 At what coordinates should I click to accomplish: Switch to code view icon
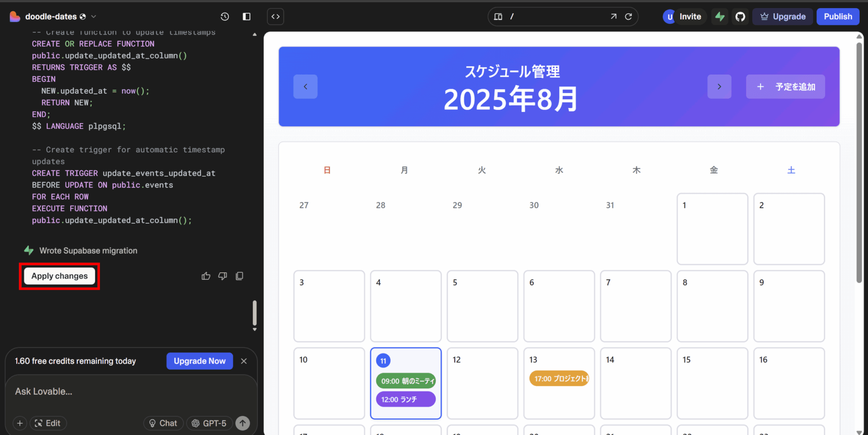[275, 17]
